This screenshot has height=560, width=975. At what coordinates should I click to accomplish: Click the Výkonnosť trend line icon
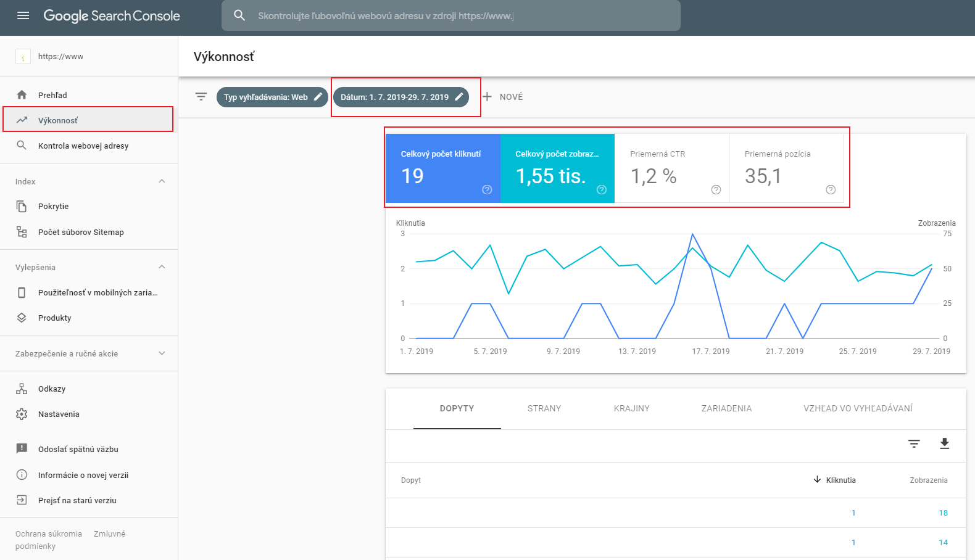point(22,120)
